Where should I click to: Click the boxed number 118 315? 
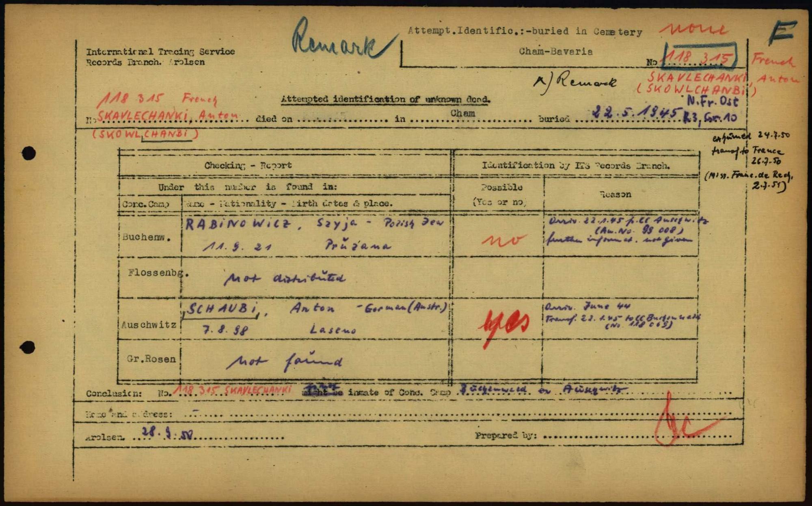pos(700,57)
